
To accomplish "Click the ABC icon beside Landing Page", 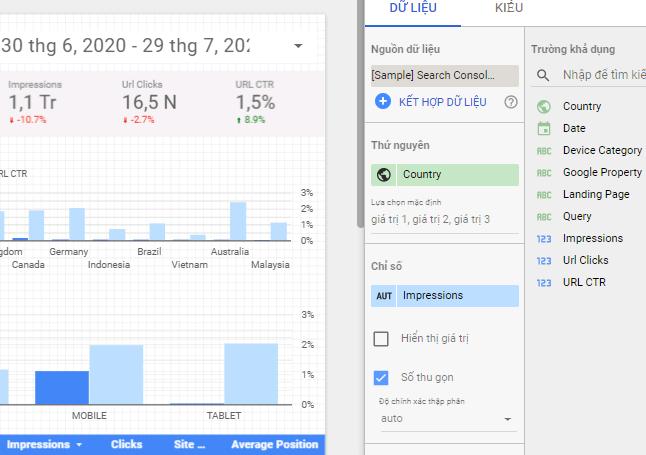I will [544, 195].
